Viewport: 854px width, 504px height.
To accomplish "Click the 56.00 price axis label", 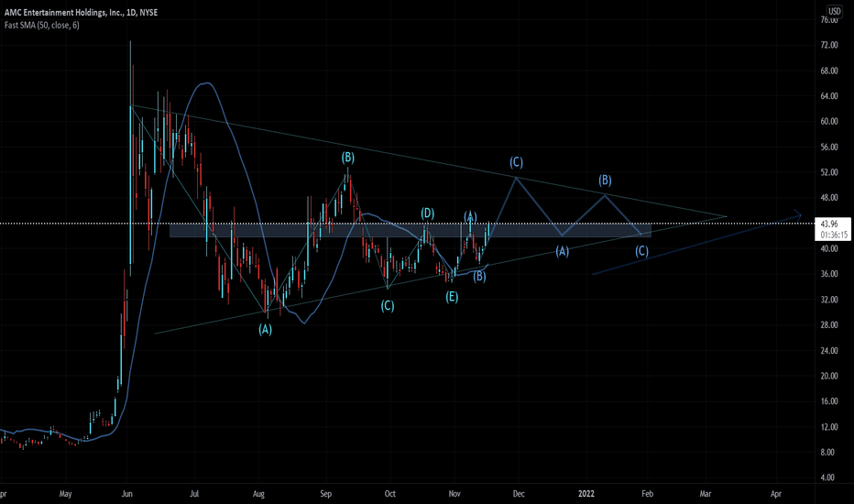I will coord(829,148).
